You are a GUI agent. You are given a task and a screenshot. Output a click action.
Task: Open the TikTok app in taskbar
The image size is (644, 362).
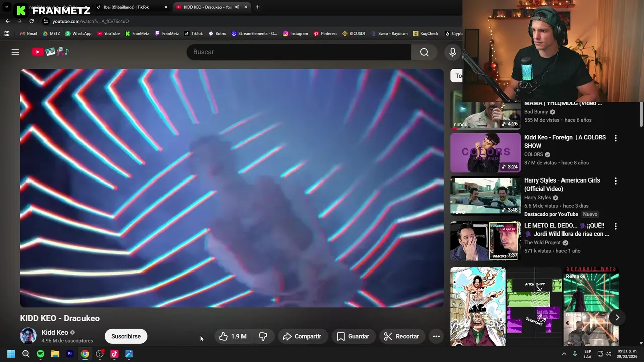click(114, 354)
